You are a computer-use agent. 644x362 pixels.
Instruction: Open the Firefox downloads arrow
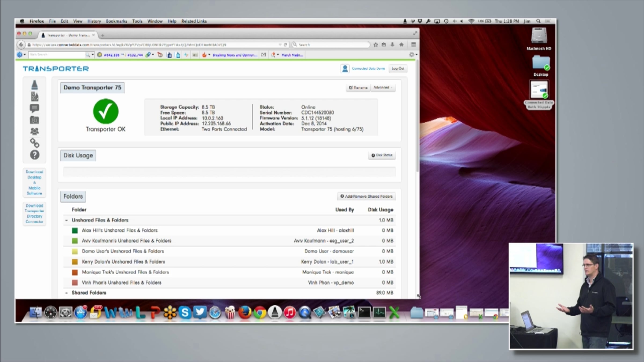pyautogui.click(x=392, y=45)
